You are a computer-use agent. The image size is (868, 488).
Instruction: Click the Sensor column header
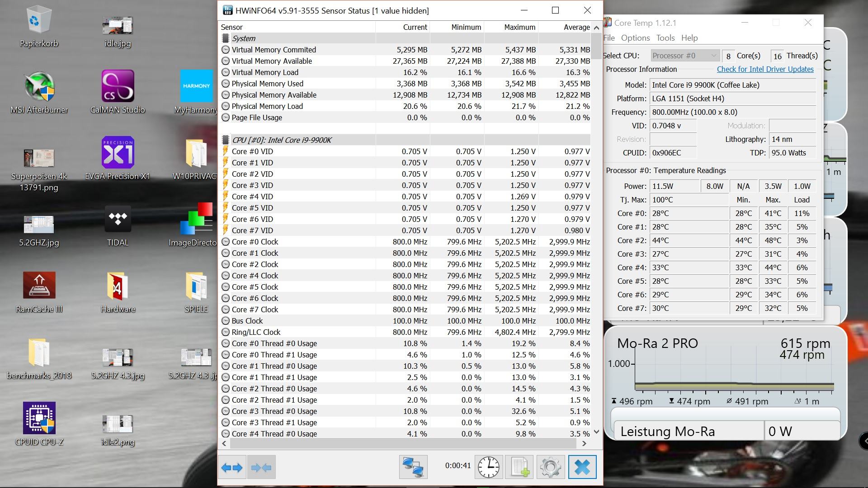pos(297,27)
